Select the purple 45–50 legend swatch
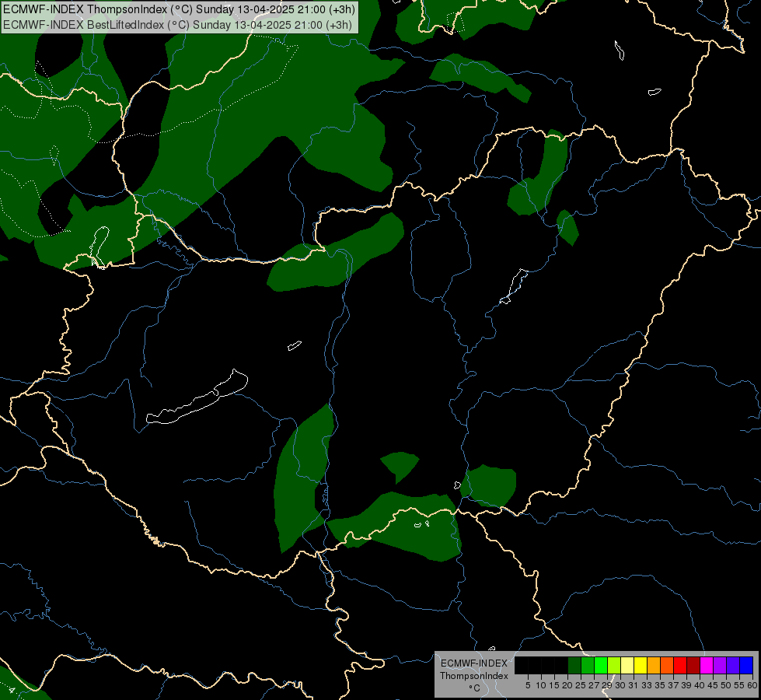 (x=720, y=665)
